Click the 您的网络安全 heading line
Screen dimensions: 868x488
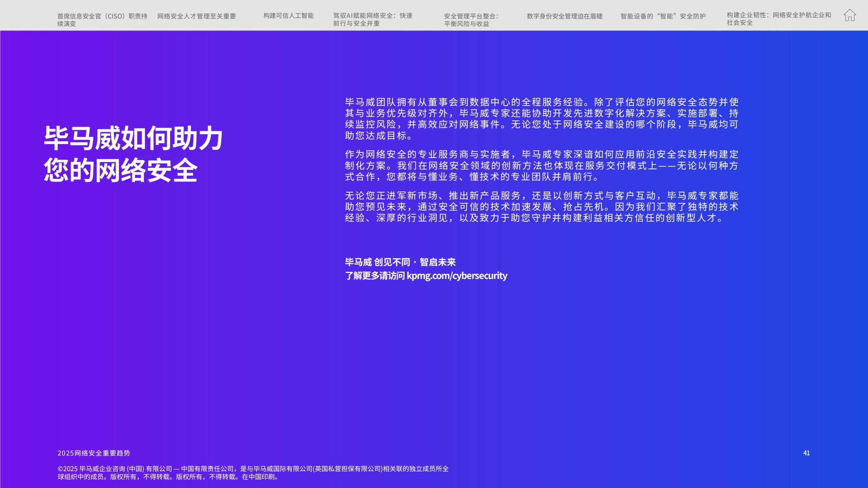[x=120, y=170]
